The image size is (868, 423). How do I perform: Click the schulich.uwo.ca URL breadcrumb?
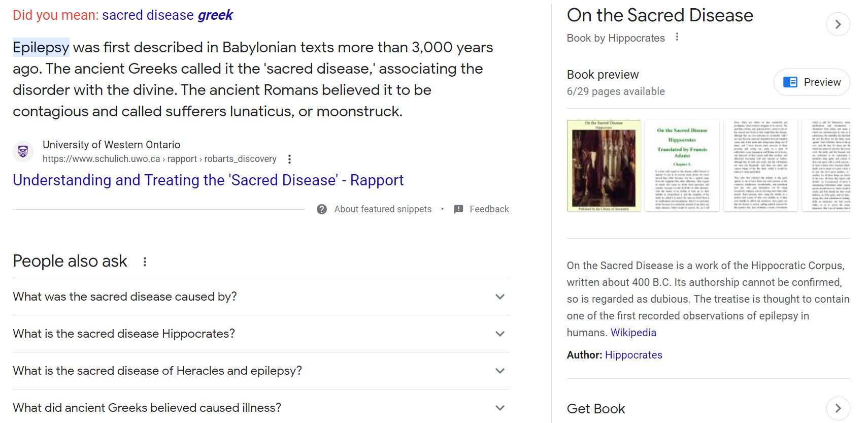pyautogui.click(x=159, y=159)
